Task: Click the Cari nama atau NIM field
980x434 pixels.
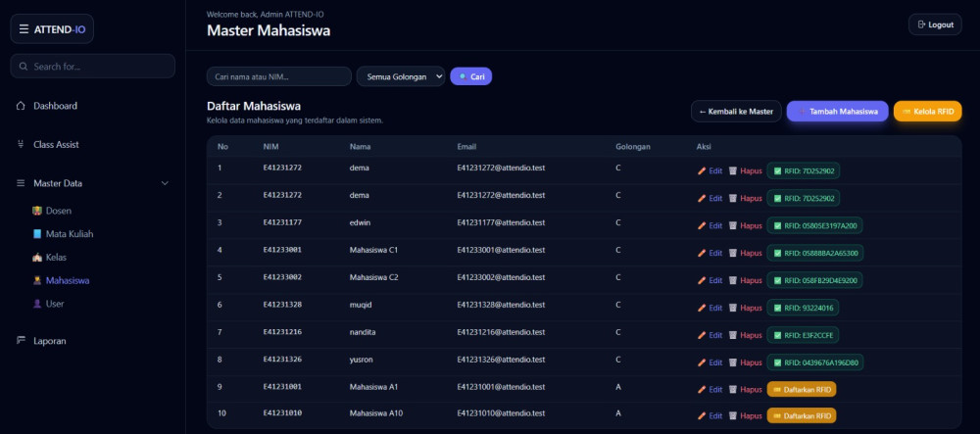Action: pos(278,76)
